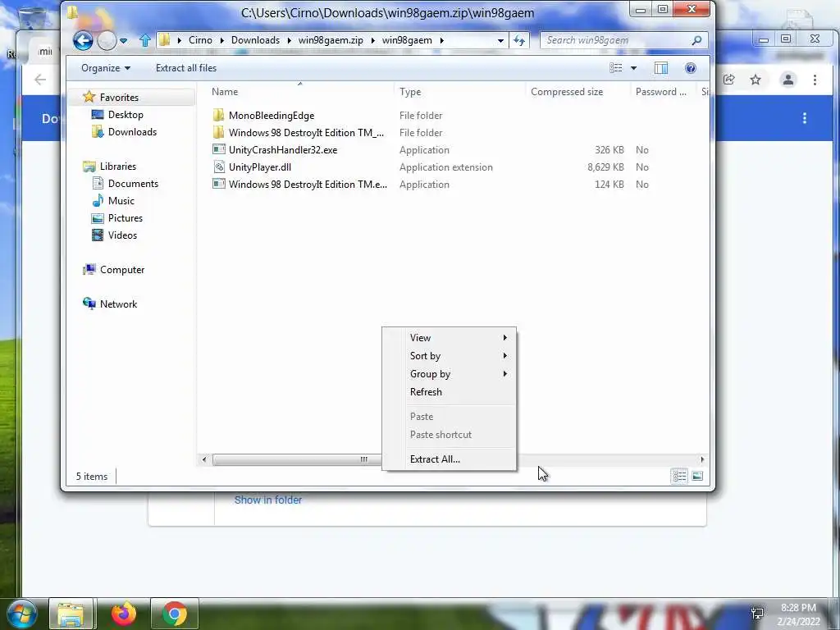
Task: Toggle the preview pane
Action: coord(661,68)
